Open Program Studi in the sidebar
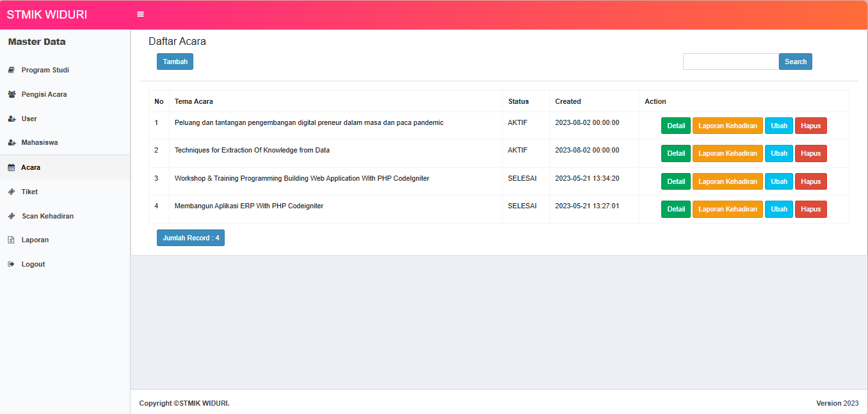 45,70
